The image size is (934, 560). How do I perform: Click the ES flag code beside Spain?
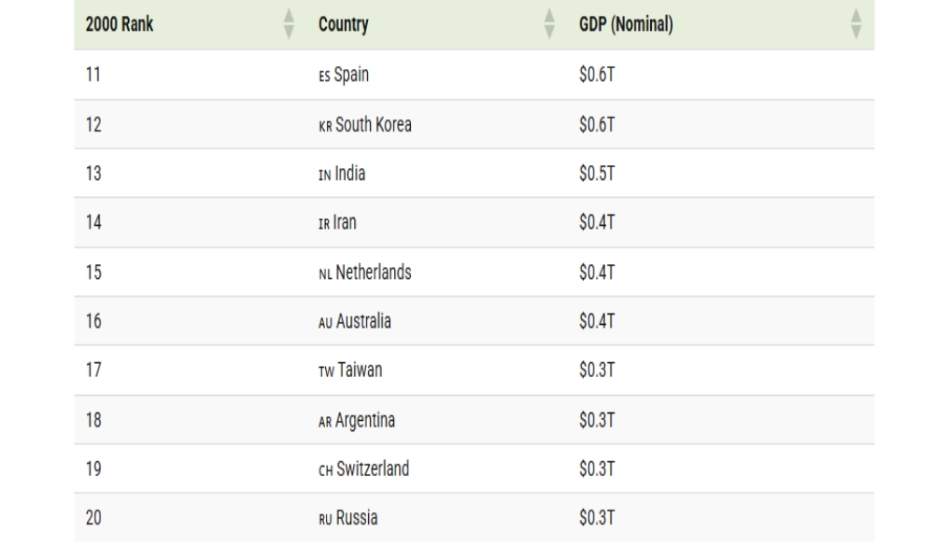(323, 77)
